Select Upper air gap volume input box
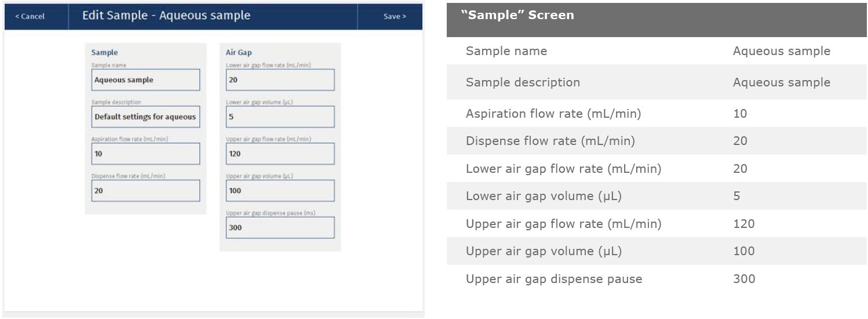Image resolution: width=868 pixels, height=319 pixels. 280,190
